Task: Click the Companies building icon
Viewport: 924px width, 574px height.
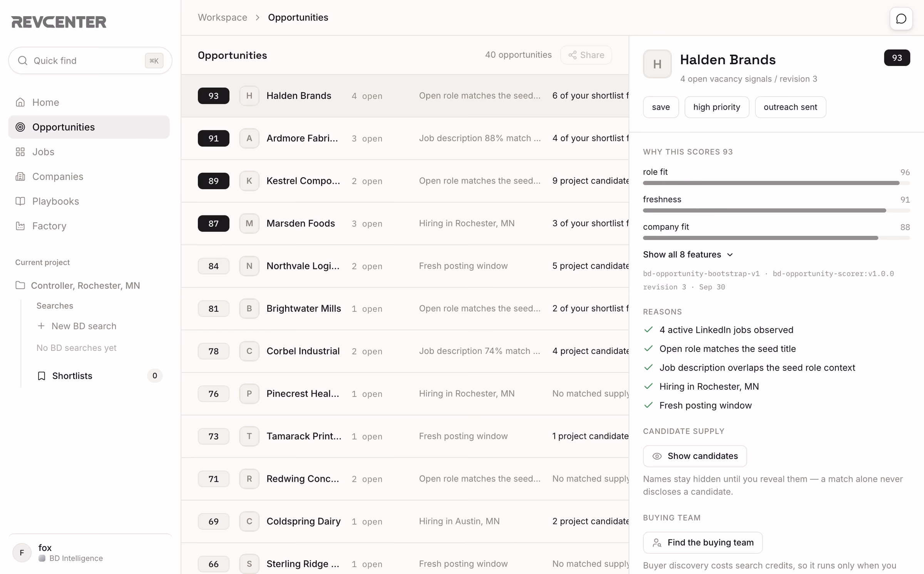Action: click(20, 176)
